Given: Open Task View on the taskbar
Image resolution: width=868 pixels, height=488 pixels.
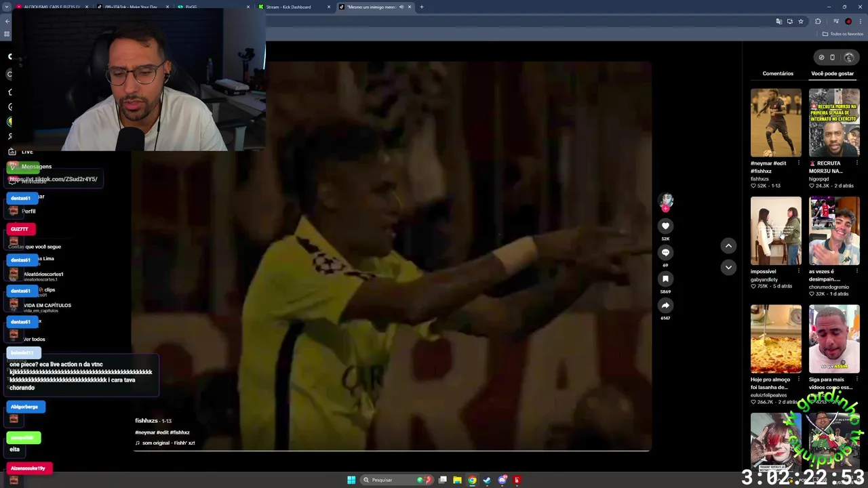Looking at the screenshot, I should pyautogui.click(x=443, y=480).
